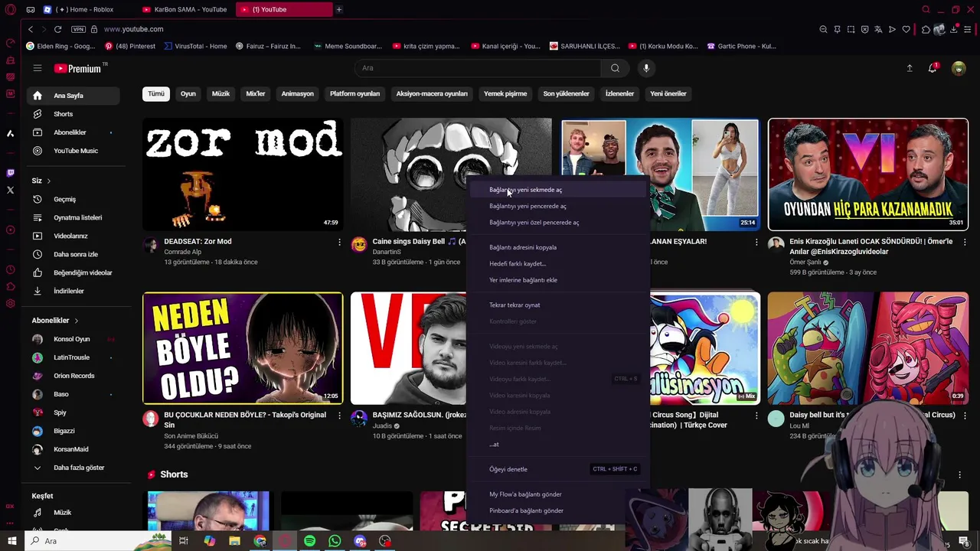
Task: Choose Pinboard'a bağlantı gönder
Action: (x=557, y=510)
